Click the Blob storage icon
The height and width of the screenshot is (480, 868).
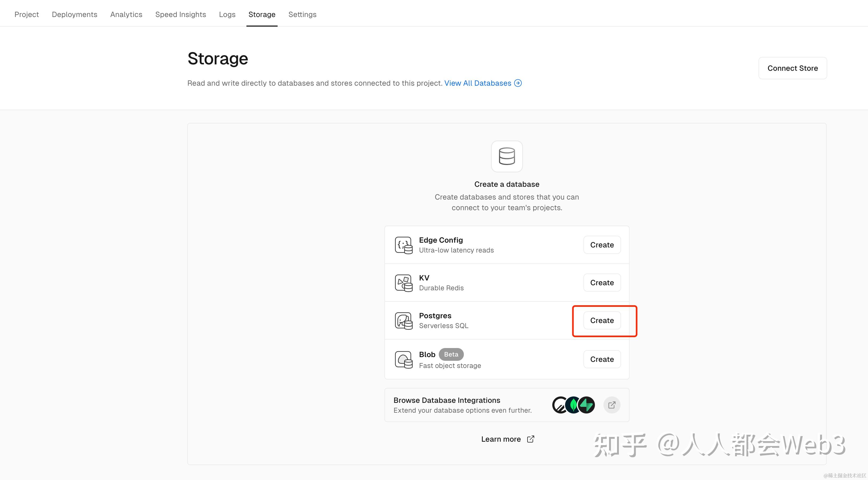[x=403, y=359]
